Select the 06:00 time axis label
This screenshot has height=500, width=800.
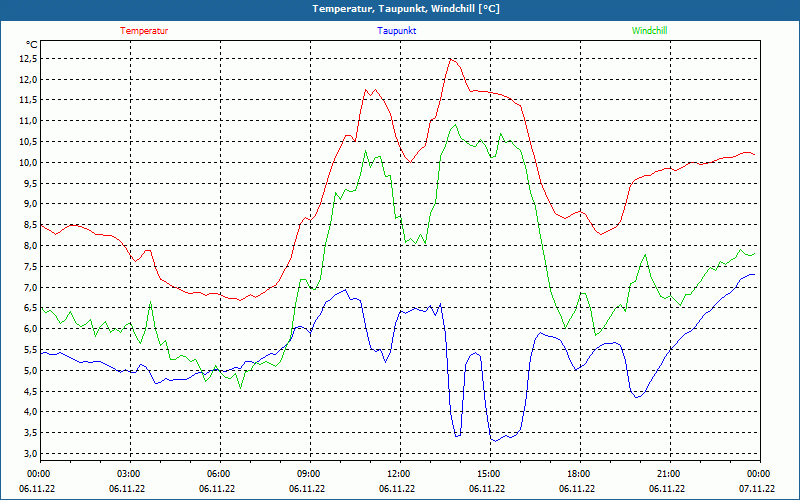(220, 474)
